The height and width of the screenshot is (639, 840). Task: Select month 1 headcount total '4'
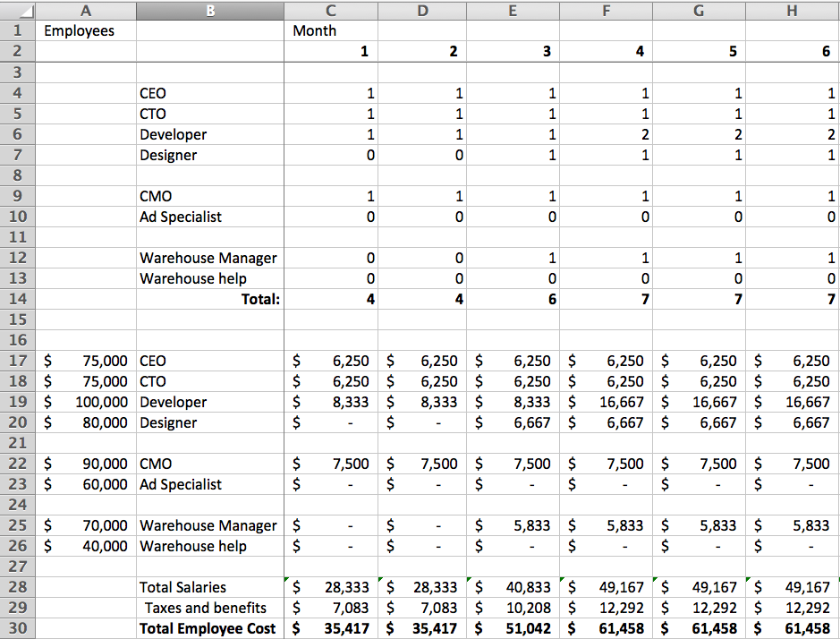tap(331, 299)
